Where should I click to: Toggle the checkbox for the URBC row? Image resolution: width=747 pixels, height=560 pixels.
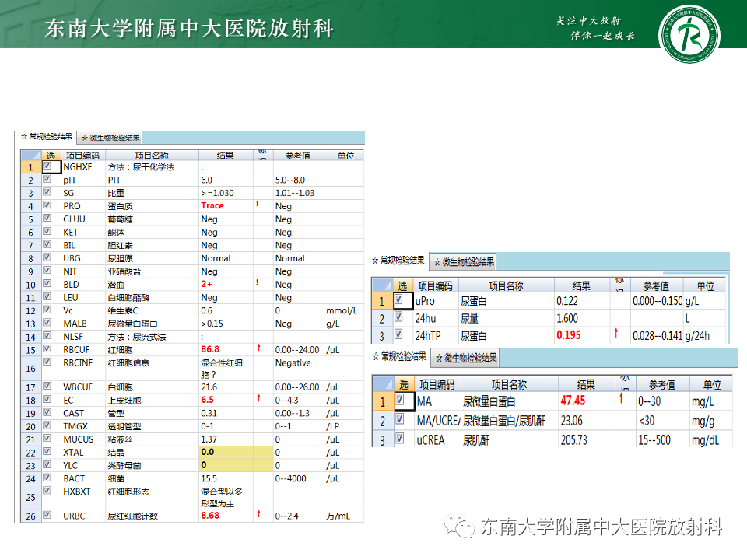(47, 515)
